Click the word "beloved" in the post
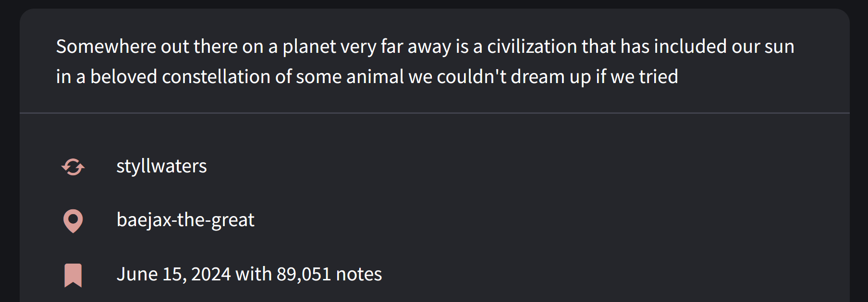 coord(123,77)
